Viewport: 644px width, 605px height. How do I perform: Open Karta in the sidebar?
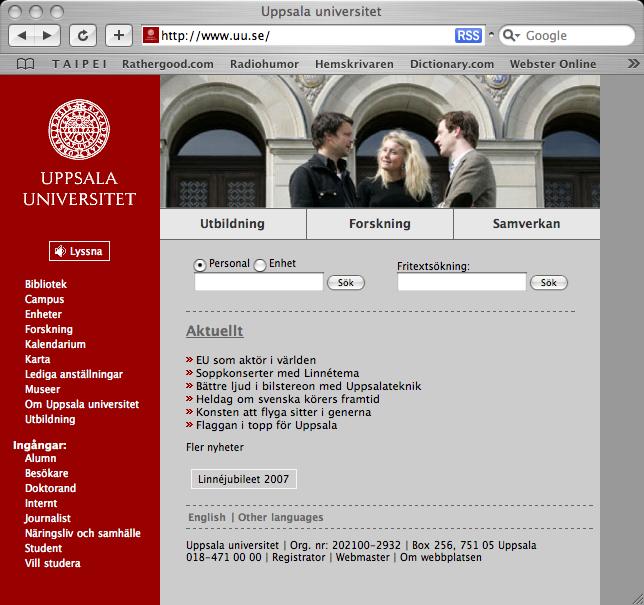tap(37, 359)
